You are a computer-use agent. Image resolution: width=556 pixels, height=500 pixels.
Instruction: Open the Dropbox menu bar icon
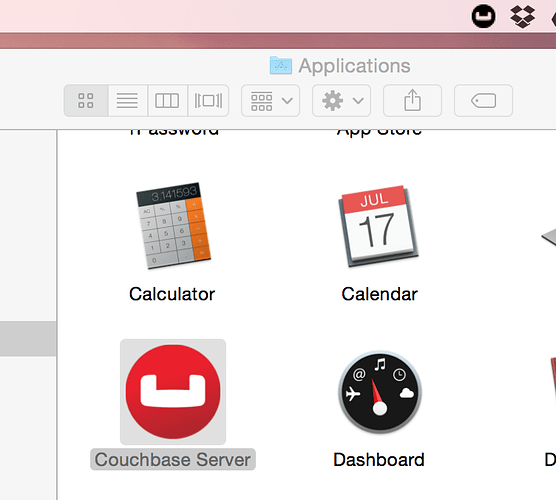523,16
